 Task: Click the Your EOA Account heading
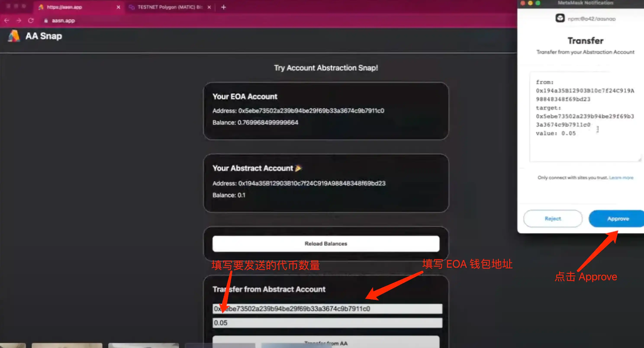(x=245, y=96)
